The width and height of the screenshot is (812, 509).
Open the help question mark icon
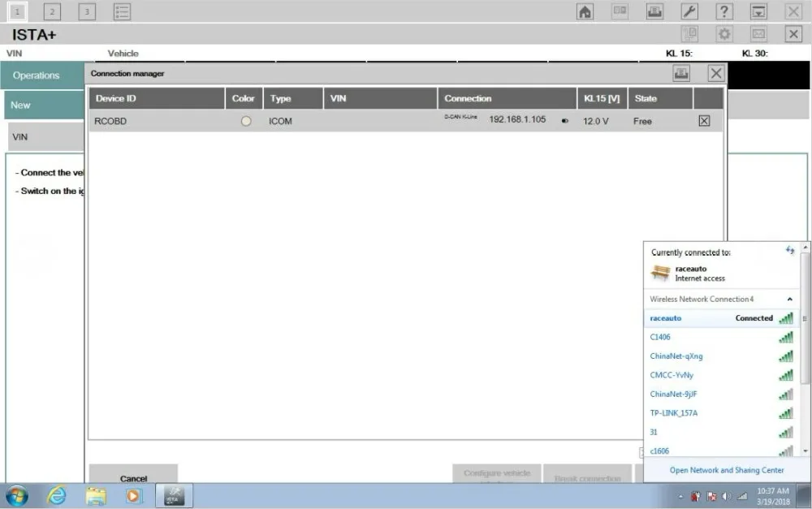[x=724, y=11]
